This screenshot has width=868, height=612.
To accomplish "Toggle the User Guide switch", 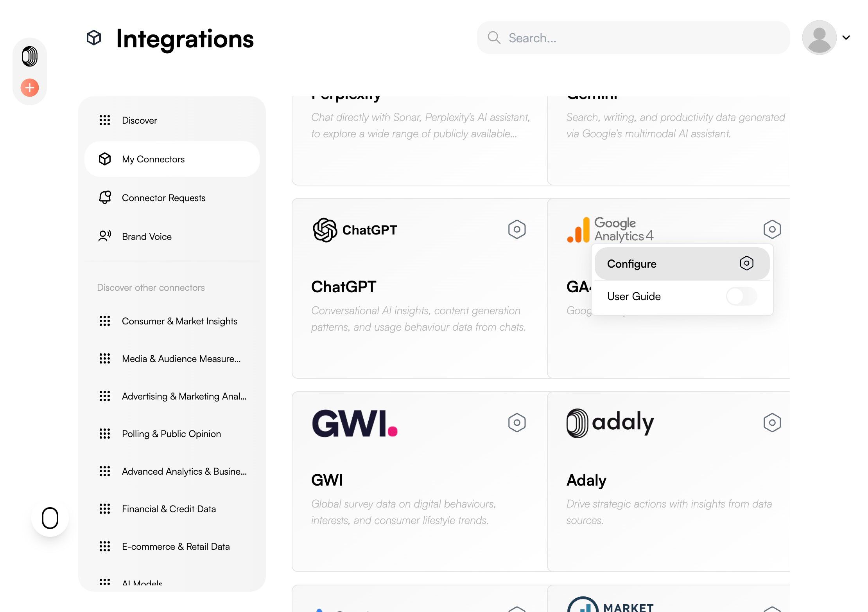I will tap(741, 296).
